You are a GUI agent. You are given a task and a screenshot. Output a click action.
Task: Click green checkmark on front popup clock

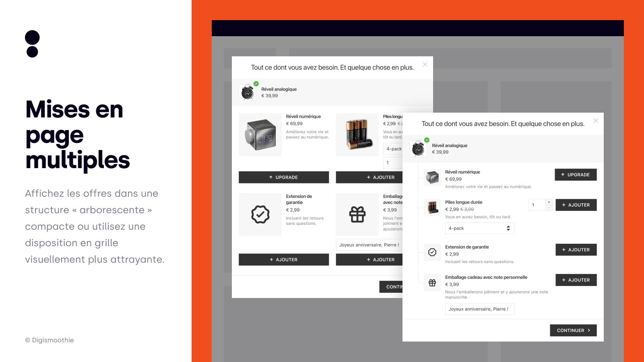(427, 140)
